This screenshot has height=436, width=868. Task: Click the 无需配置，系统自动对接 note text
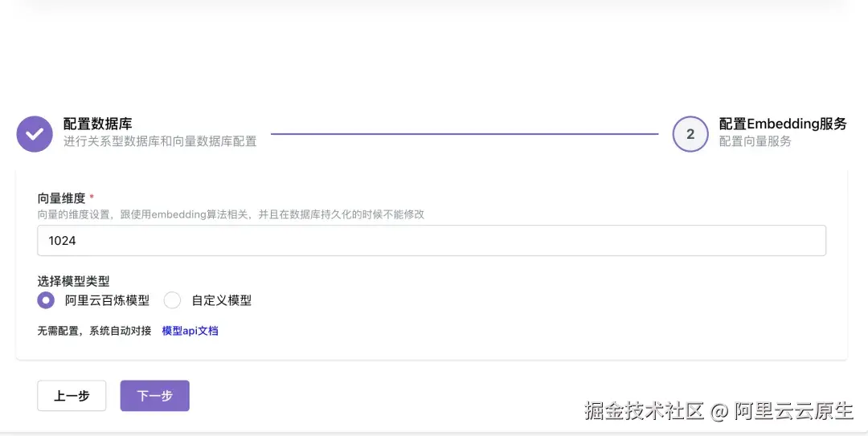tap(94, 331)
